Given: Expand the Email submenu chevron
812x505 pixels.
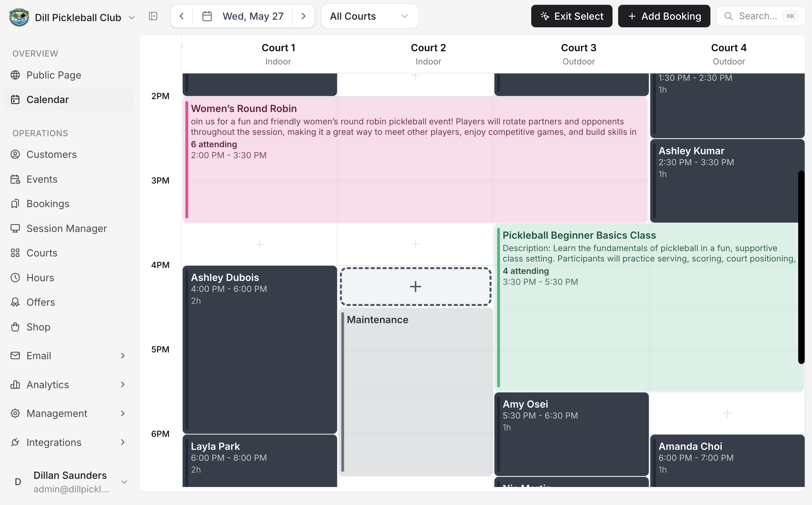Looking at the screenshot, I should (122, 356).
